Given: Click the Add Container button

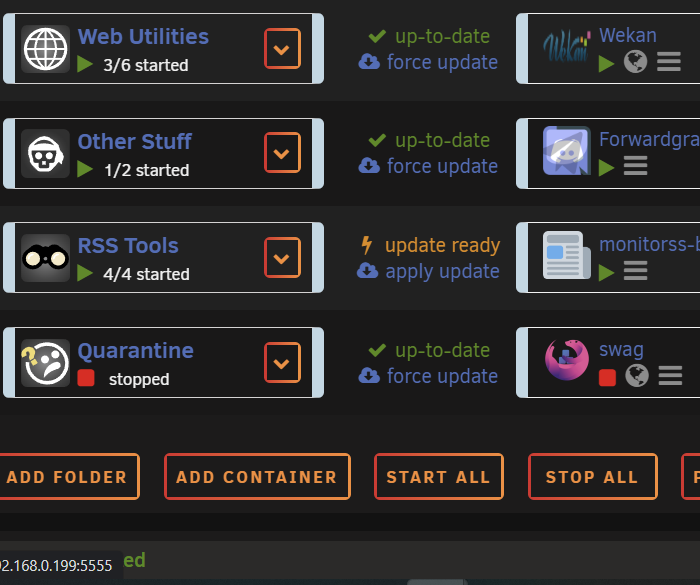Looking at the screenshot, I should [x=257, y=477].
